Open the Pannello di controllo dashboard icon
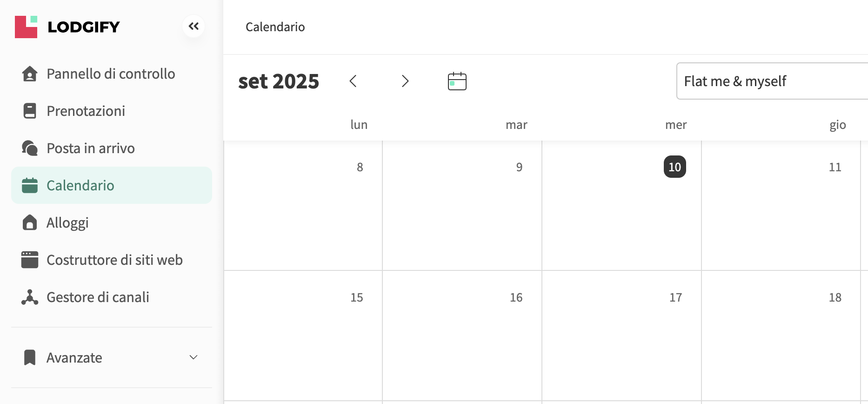The width and height of the screenshot is (868, 404). (x=30, y=74)
